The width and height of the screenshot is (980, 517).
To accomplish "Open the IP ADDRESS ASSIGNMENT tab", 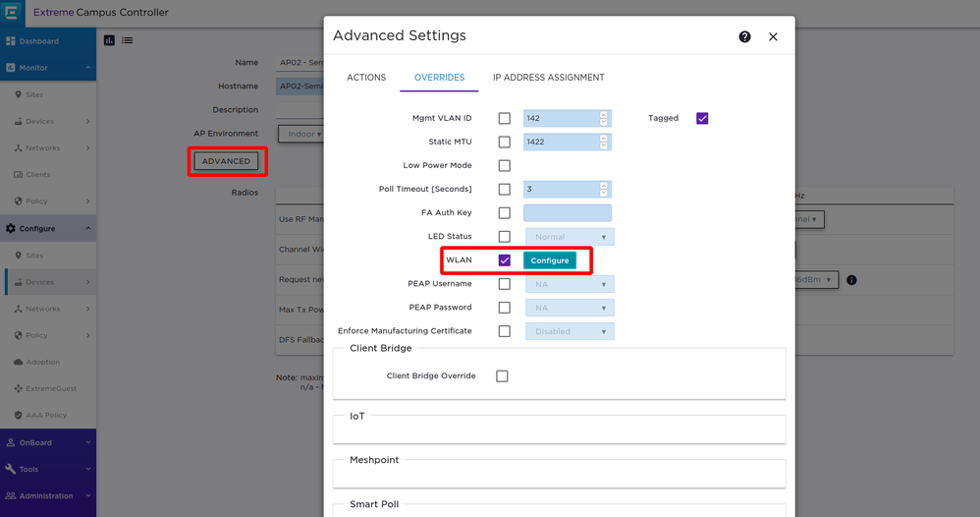I will [x=549, y=78].
